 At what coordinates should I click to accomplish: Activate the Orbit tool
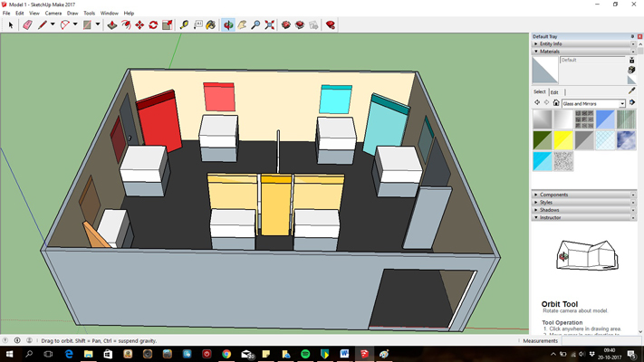[x=228, y=25]
